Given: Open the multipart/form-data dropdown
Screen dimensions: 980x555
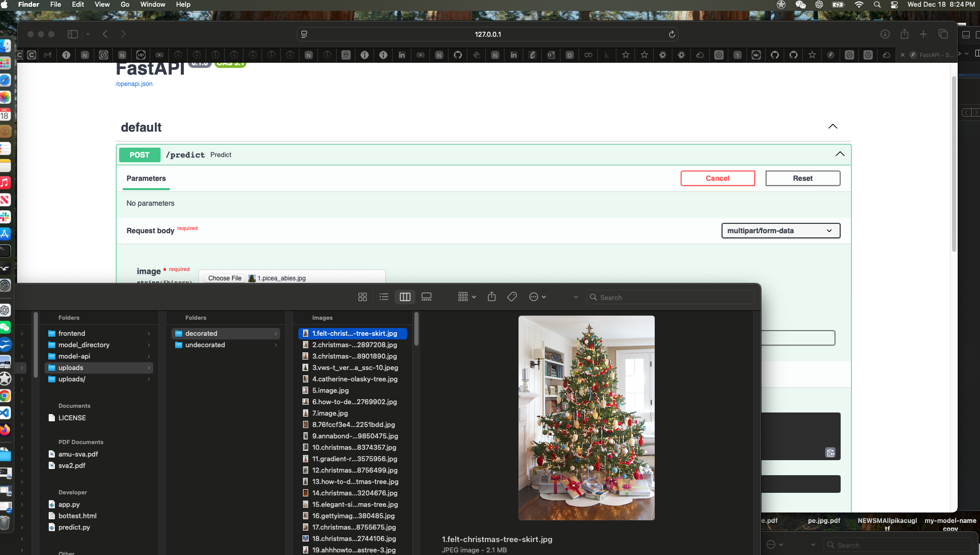Looking at the screenshot, I should coord(780,231).
